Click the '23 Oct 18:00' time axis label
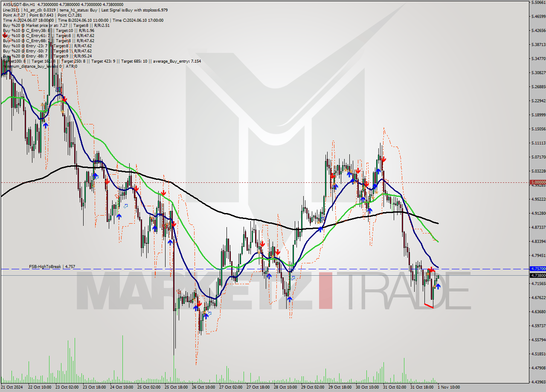The width and height of the screenshot is (546, 392). (x=94, y=387)
